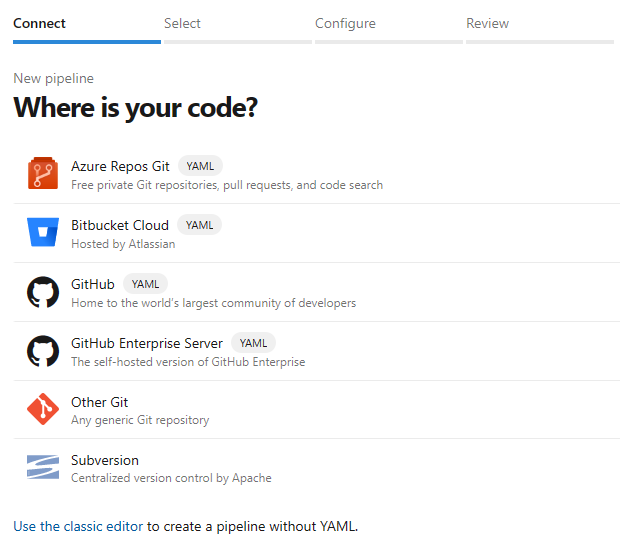Click YAML badge beside Bitbucket Cloud

pos(199,225)
